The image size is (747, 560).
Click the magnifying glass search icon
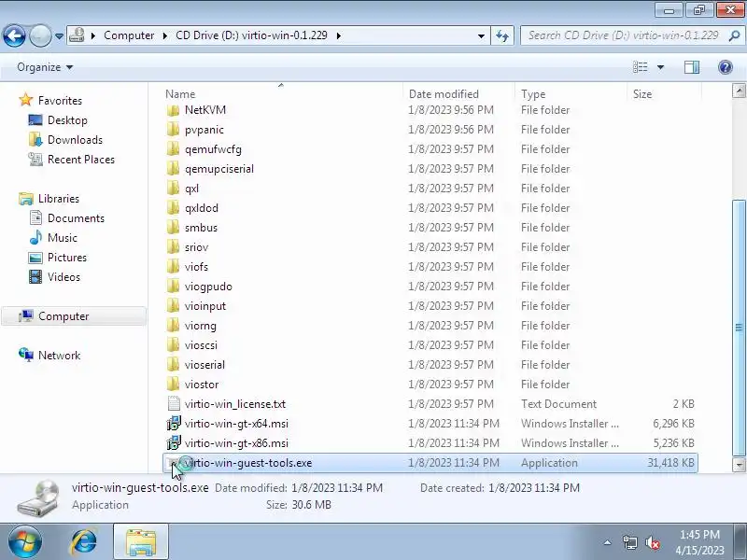(x=734, y=35)
